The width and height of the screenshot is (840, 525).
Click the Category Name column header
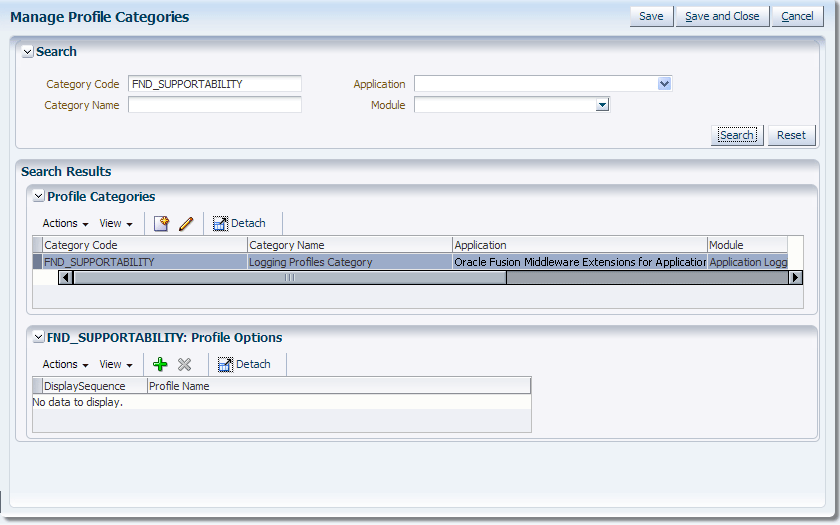(x=350, y=245)
